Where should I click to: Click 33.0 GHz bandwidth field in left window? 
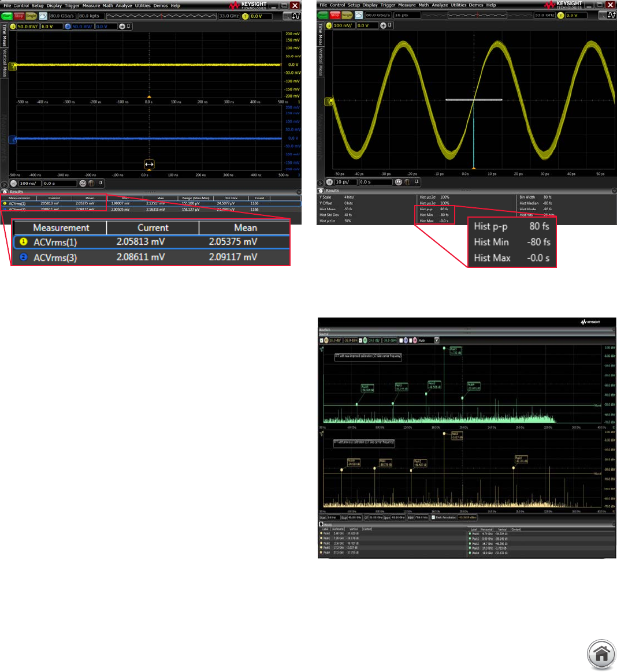coord(229,16)
